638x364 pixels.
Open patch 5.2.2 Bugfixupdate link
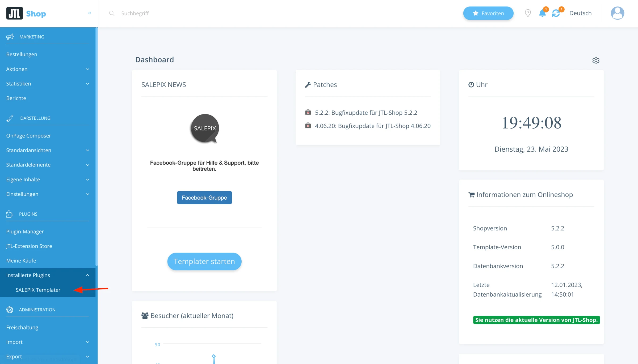point(366,113)
